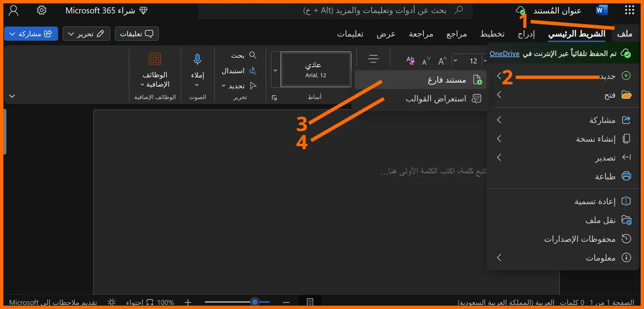Open معلومات info menu item
The image size is (644, 309).
click(x=563, y=258)
